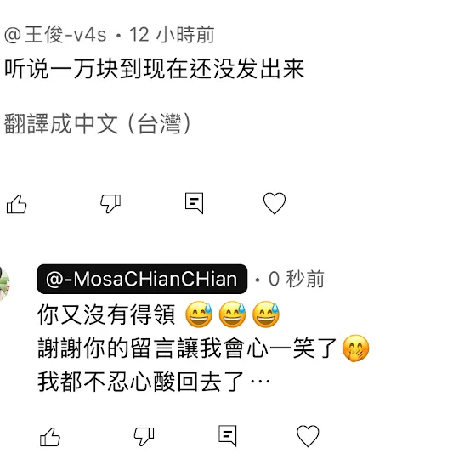Select the comment text 听说一万块到现在还没发出来
The width and height of the screenshot is (476, 476).
tap(154, 69)
